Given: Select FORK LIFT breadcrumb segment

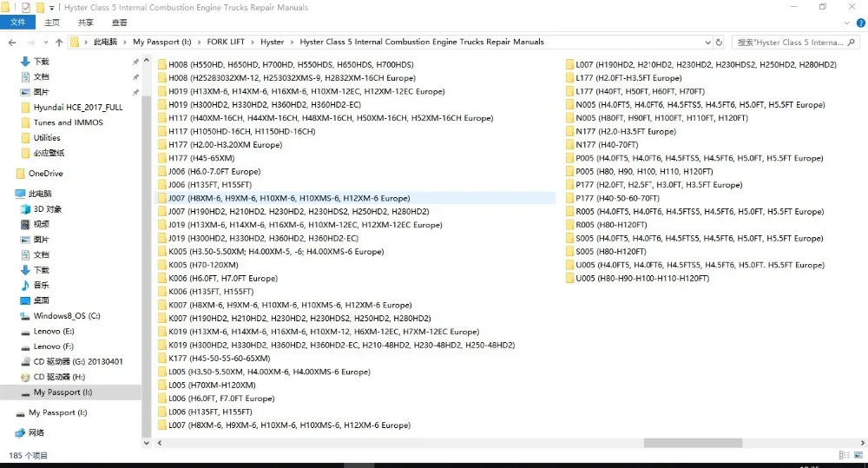Looking at the screenshot, I should click(226, 42).
